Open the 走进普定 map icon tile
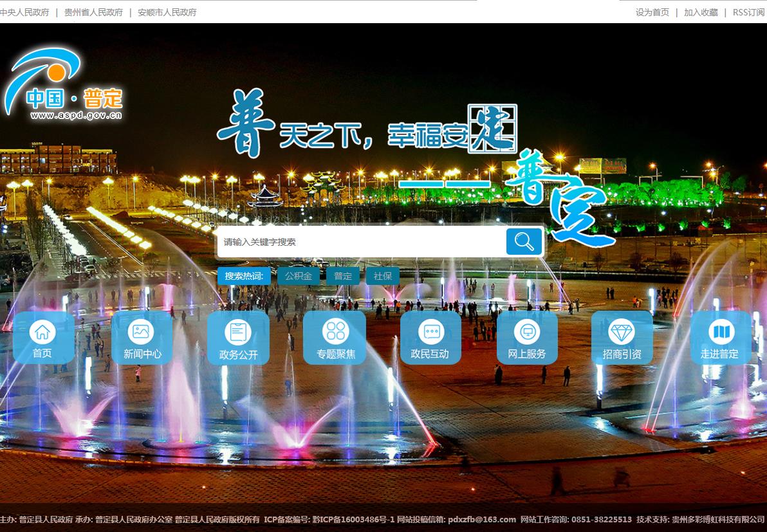This screenshot has width=767, height=532. (721, 338)
